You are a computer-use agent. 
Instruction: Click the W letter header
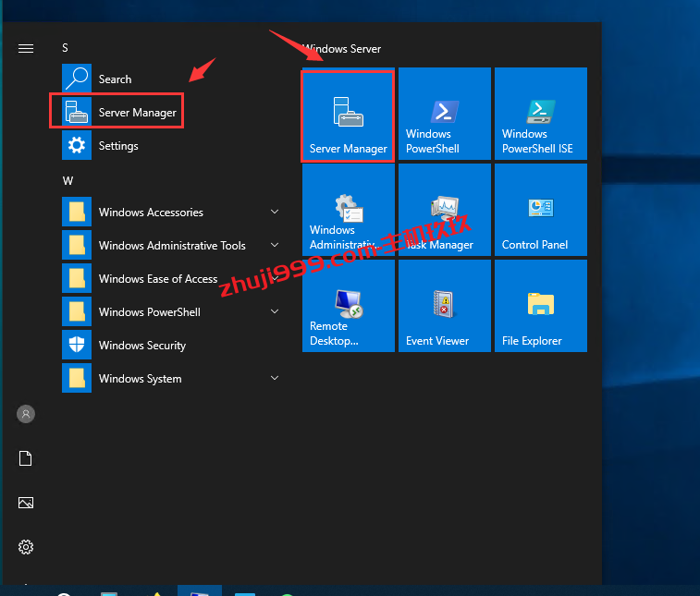pyautogui.click(x=68, y=181)
